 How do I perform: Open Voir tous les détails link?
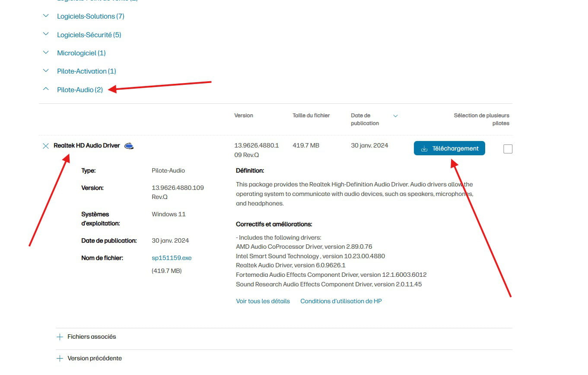[263, 301]
